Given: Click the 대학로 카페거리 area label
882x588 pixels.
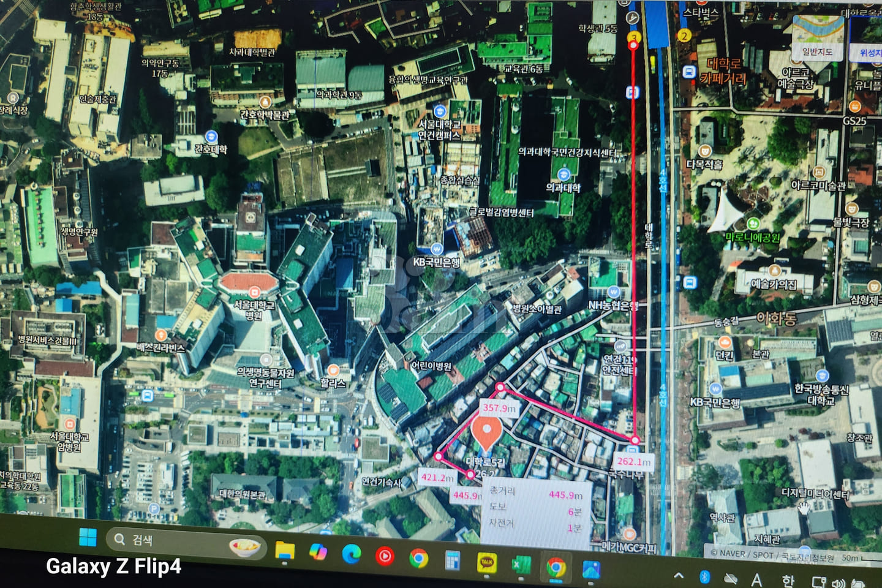Looking at the screenshot, I should point(724,71).
